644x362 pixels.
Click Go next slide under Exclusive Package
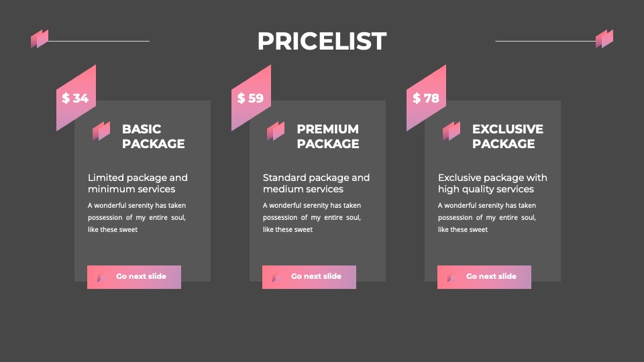coord(484,277)
